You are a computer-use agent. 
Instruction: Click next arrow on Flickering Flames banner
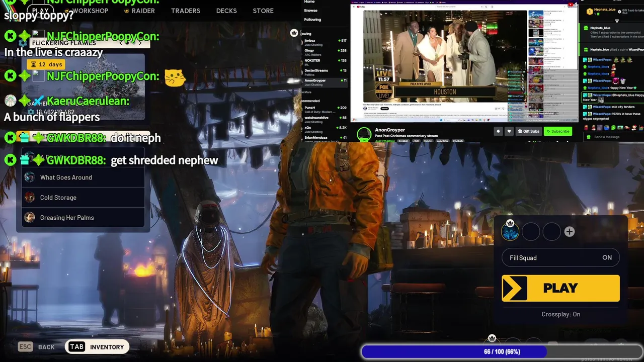pyautogui.click(x=140, y=43)
